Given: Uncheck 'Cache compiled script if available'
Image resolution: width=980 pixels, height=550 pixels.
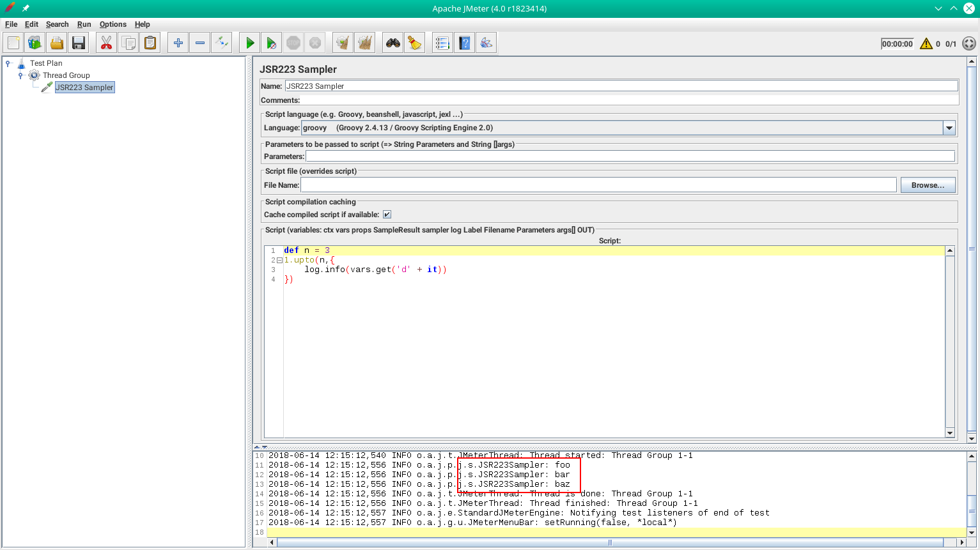Looking at the screenshot, I should tap(387, 214).
